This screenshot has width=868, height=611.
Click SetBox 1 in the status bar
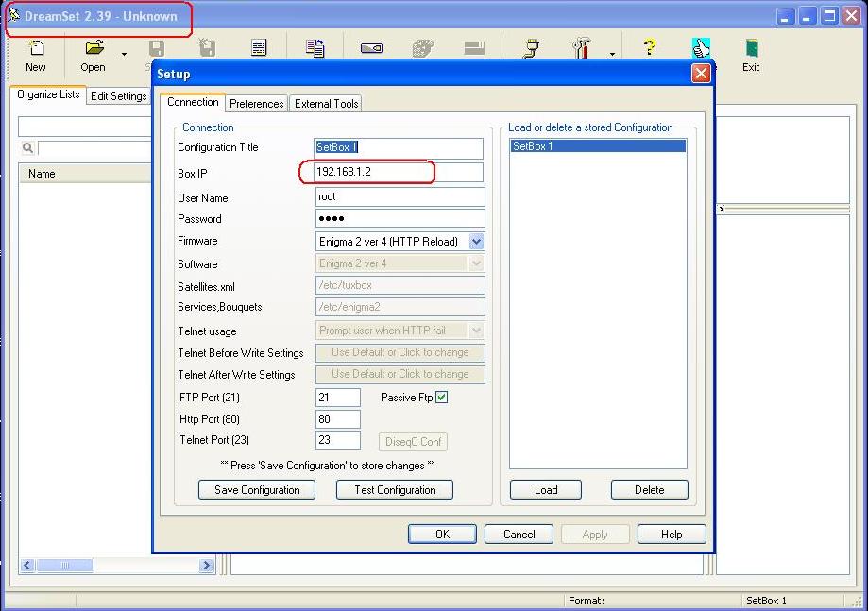tap(766, 601)
